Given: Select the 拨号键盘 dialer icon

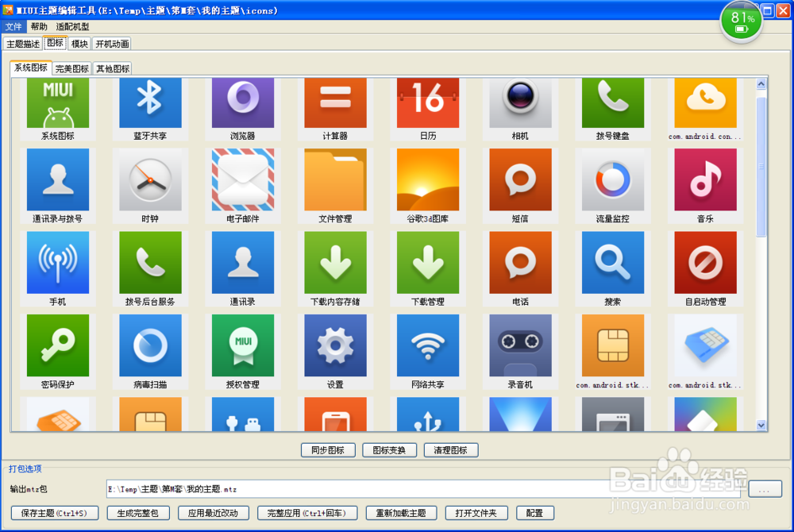Looking at the screenshot, I should pos(613,102).
